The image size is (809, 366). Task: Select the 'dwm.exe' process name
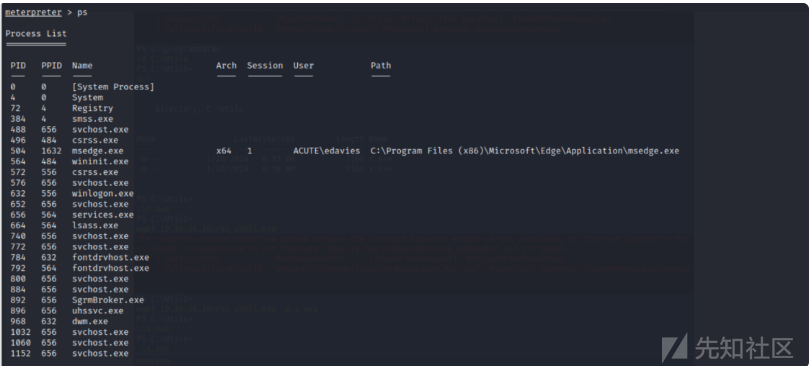tap(90, 321)
